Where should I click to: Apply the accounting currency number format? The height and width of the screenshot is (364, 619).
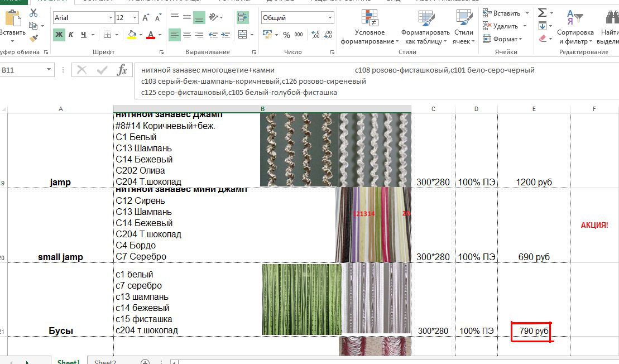(x=267, y=35)
